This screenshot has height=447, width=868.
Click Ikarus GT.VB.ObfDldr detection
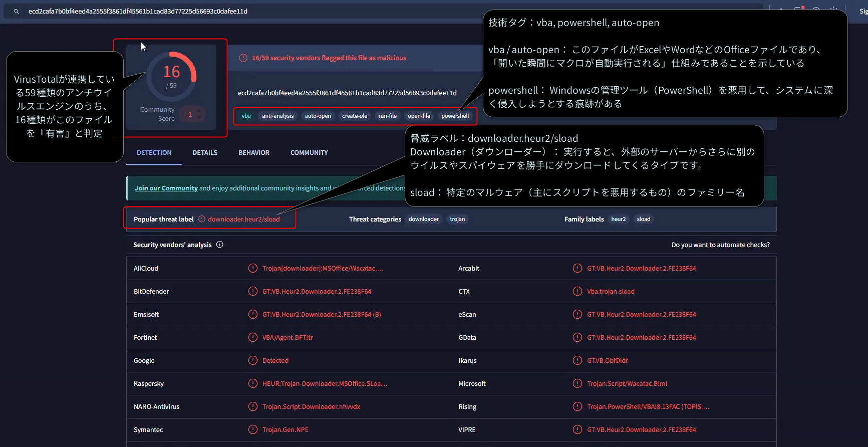[x=608, y=360]
